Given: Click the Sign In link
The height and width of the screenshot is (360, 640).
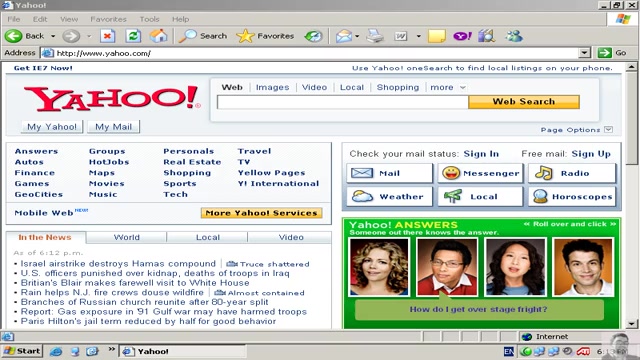Looking at the screenshot, I should click(481, 154).
